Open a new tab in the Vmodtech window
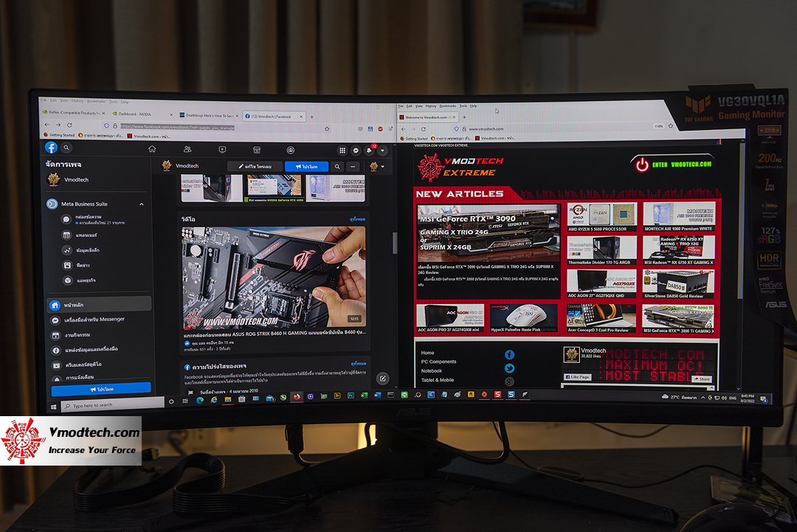This screenshot has width=797, height=532. 464,117
